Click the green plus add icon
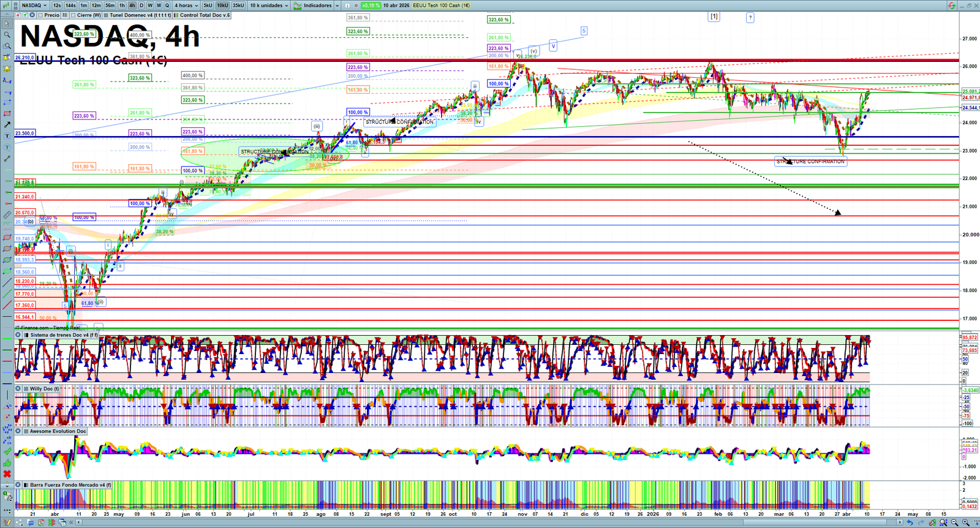This screenshot has height=528, width=980. click(25, 15)
